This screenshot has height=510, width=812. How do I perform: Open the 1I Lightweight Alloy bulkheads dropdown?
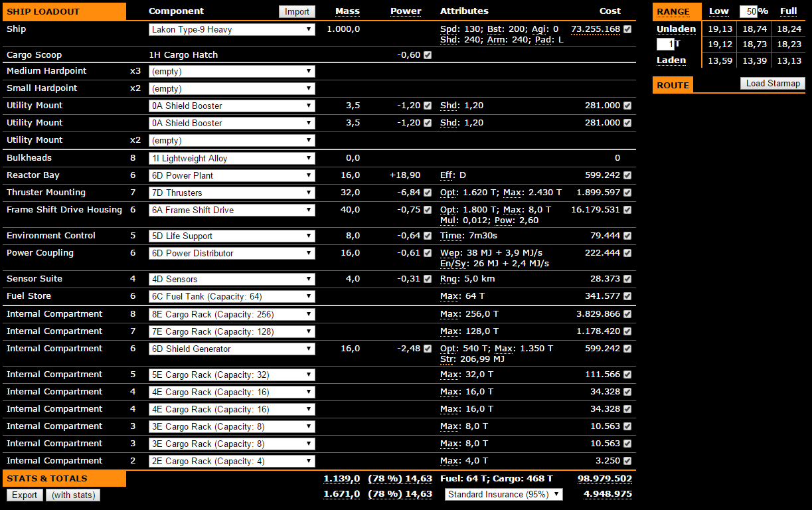232,158
